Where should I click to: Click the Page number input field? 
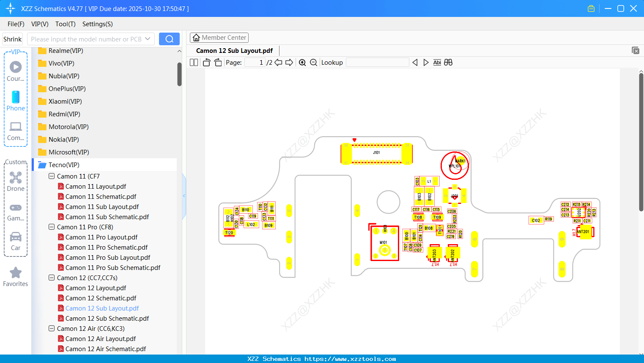click(x=255, y=63)
